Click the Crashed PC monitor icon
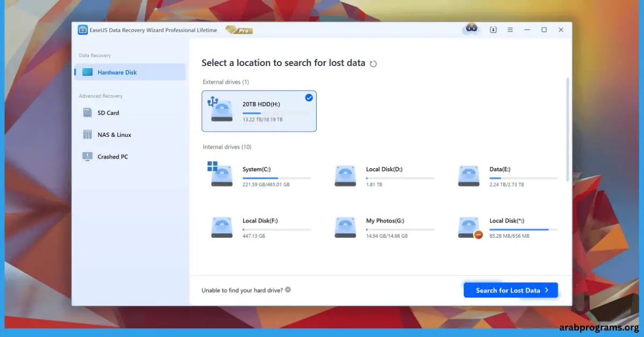The image size is (644, 337). (87, 157)
